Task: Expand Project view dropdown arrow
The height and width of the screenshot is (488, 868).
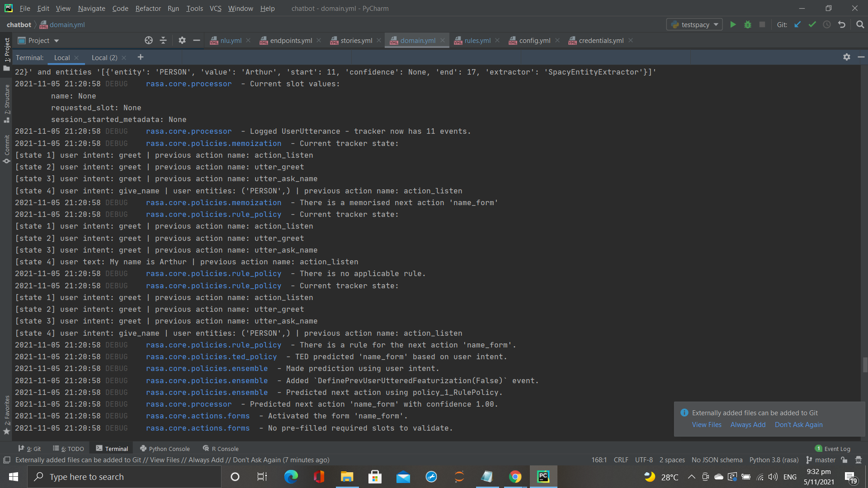Action: click(x=57, y=41)
